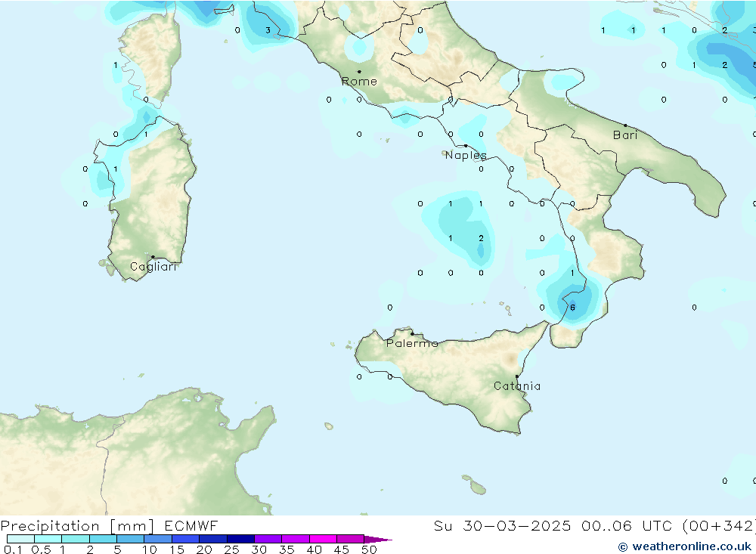Screen dimensions: 756x554
Task: Click the precipitation value 6 near Calabria
Action: [572, 308]
